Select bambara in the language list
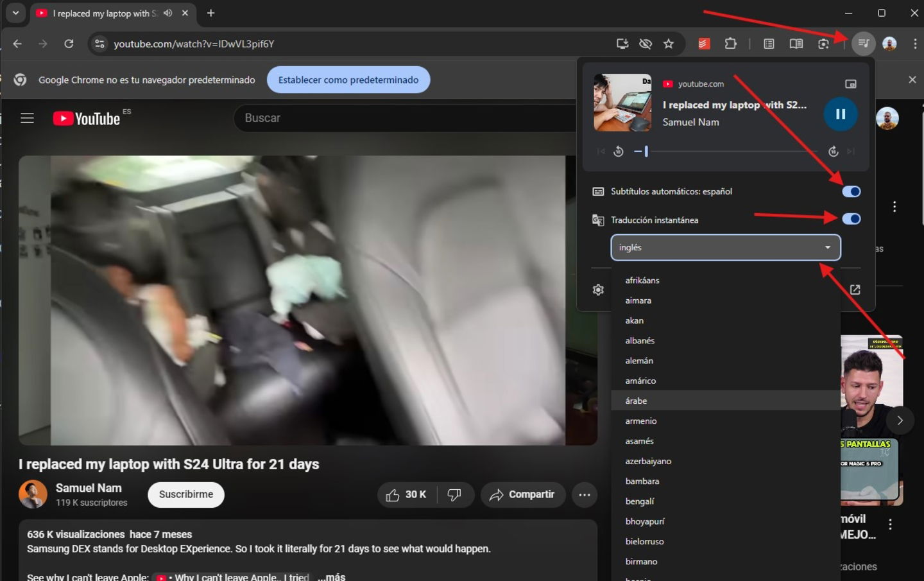Viewport: 924px width, 581px height. (726, 481)
